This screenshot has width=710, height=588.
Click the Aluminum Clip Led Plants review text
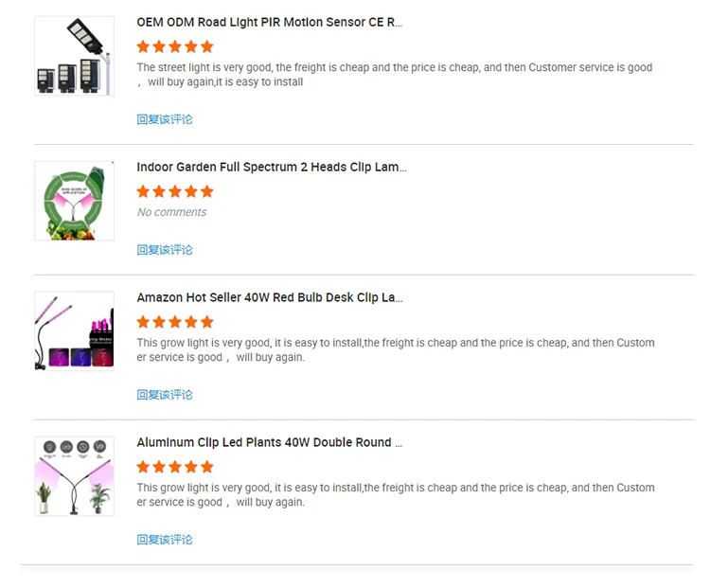pos(395,494)
